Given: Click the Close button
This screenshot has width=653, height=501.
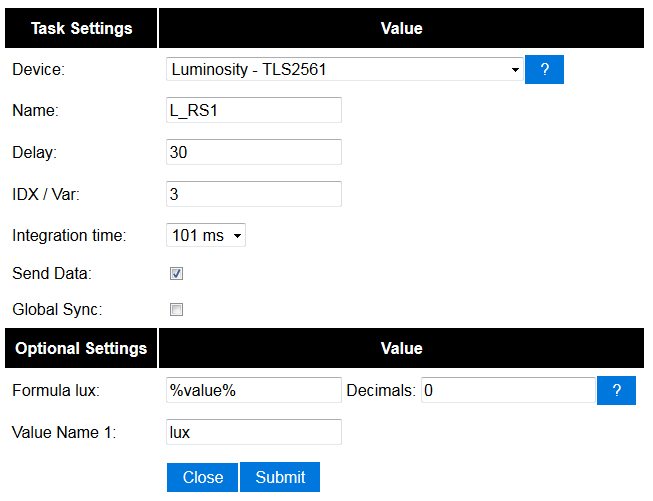Looking at the screenshot, I should [202, 477].
